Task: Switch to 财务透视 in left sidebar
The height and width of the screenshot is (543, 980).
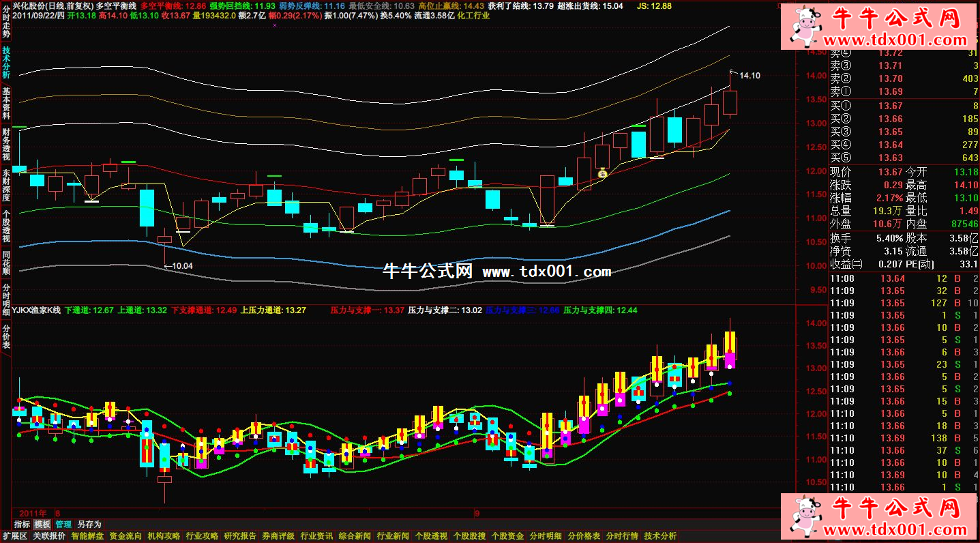Action: [6, 144]
